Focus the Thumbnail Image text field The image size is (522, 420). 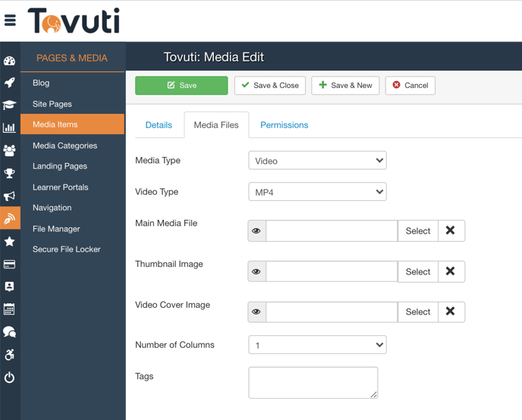click(332, 271)
